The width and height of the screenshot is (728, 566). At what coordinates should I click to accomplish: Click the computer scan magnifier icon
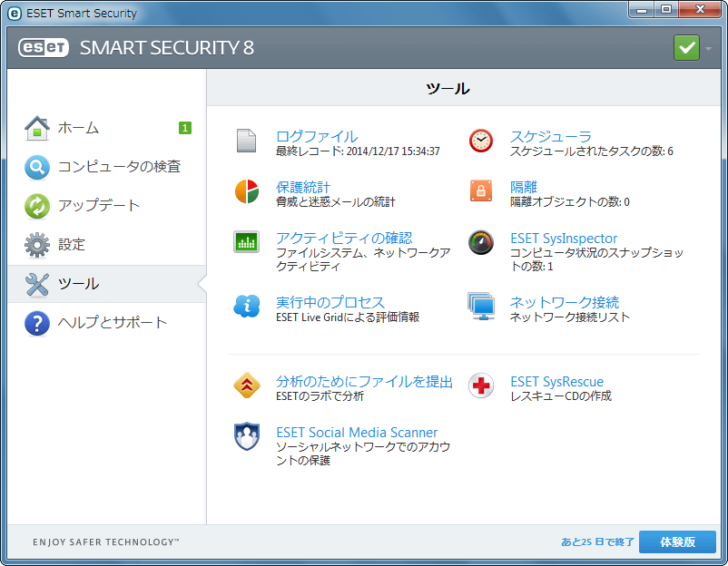[x=37, y=167]
